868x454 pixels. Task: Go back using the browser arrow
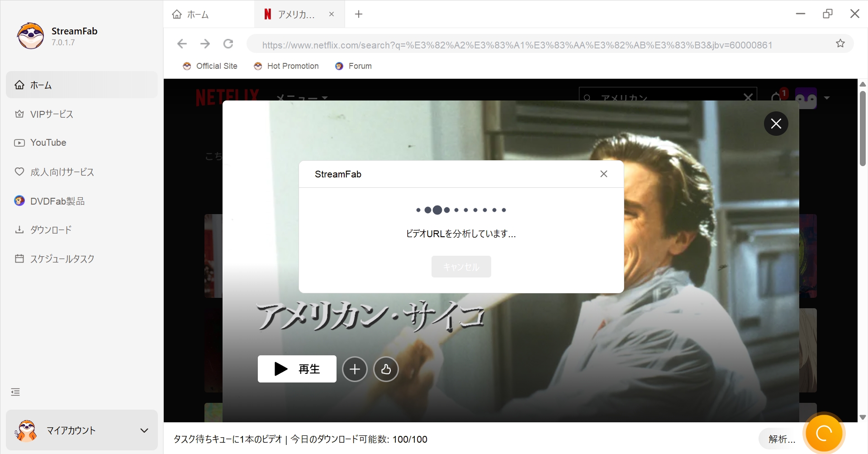coord(182,44)
